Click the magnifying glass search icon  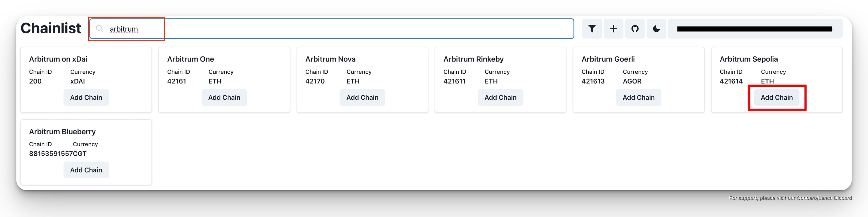[99, 29]
